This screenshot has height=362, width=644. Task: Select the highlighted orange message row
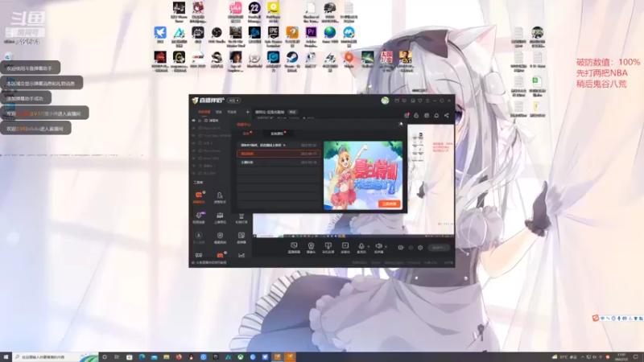pyautogui.click(x=279, y=154)
